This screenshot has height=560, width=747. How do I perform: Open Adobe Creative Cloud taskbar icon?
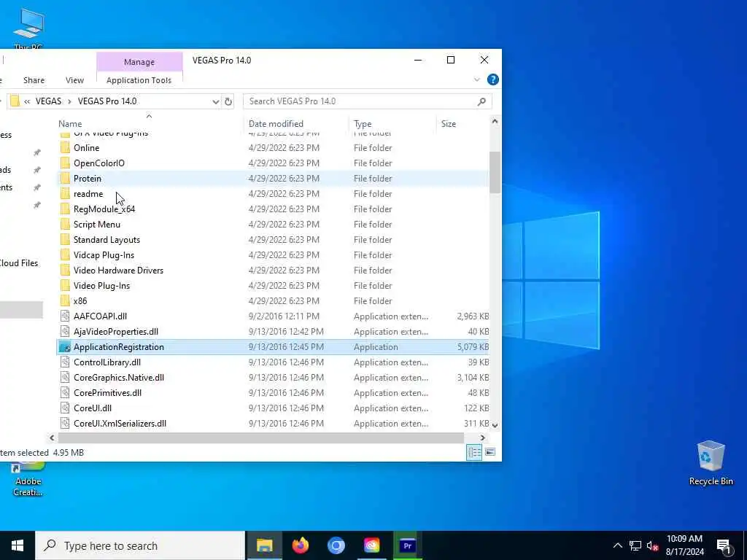point(371,545)
